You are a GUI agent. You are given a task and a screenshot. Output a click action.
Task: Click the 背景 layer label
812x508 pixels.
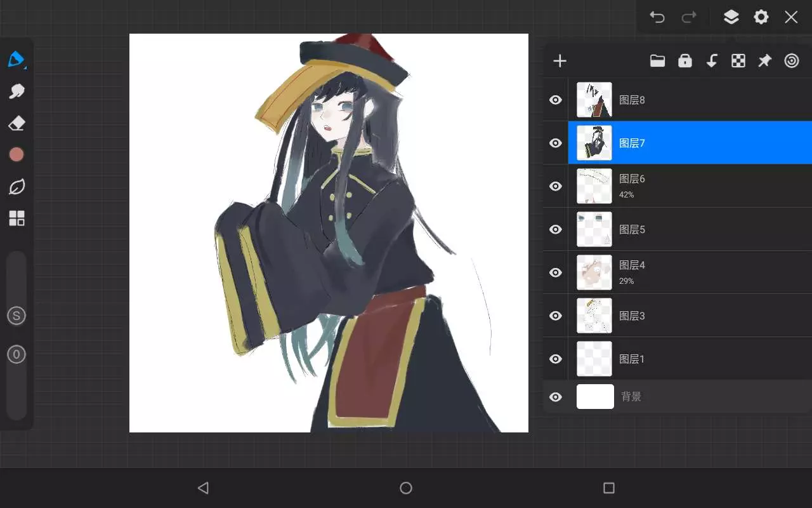point(631,397)
